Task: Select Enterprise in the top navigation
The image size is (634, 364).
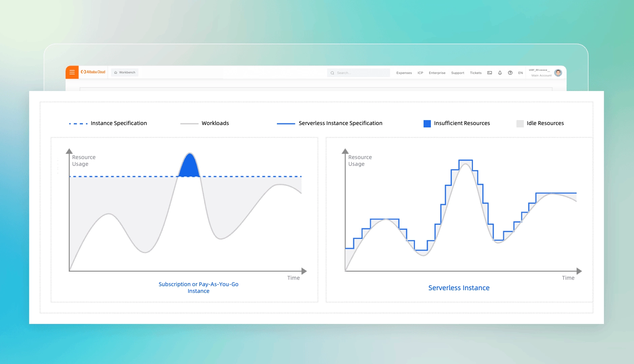Action: pos(437,73)
